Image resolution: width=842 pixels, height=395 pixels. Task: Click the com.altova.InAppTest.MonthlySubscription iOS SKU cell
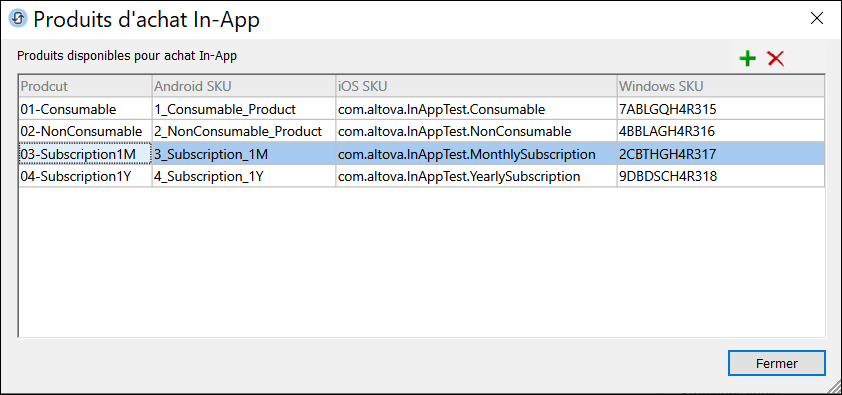[476, 154]
